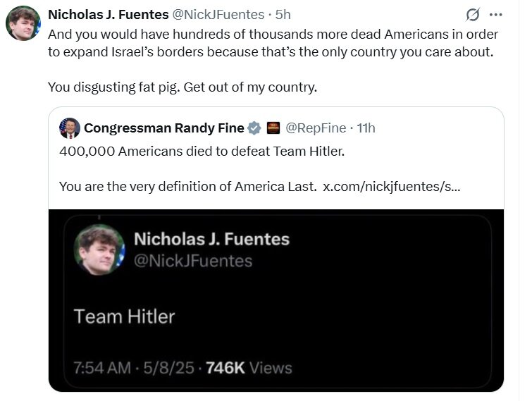Click the 746K Views count in the image
532x401 pixels.
pyautogui.click(x=248, y=367)
